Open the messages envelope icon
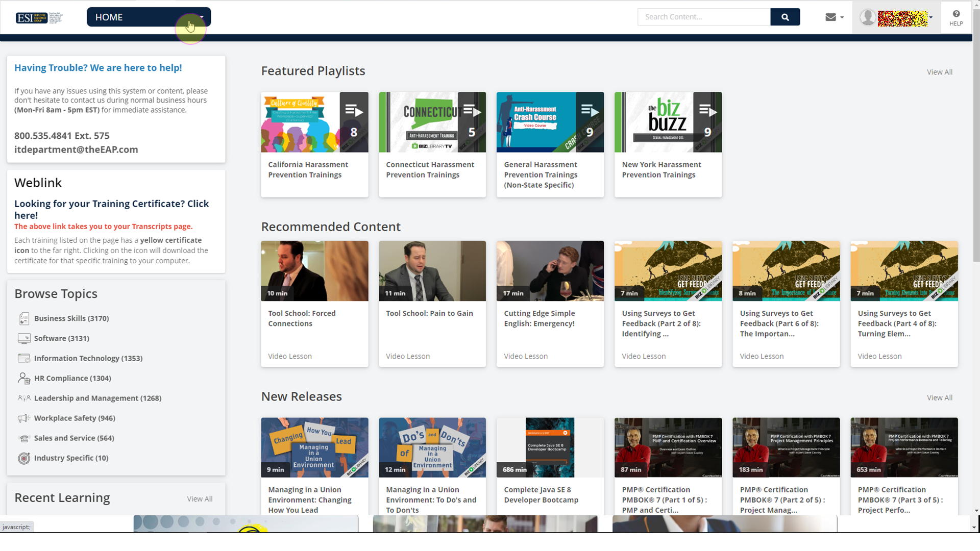This screenshot has width=980, height=551. tap(830, 17)
